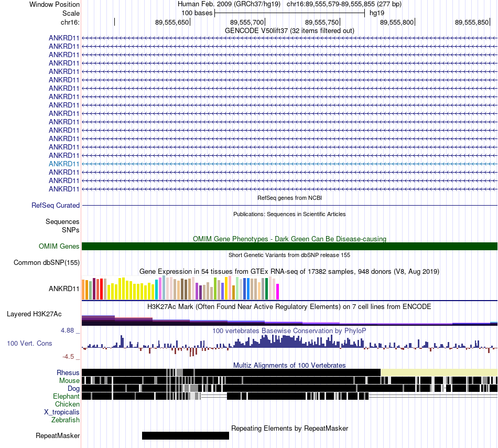Click the OMIM Genes label
498x448 pixels.
(x=59, y=246)
